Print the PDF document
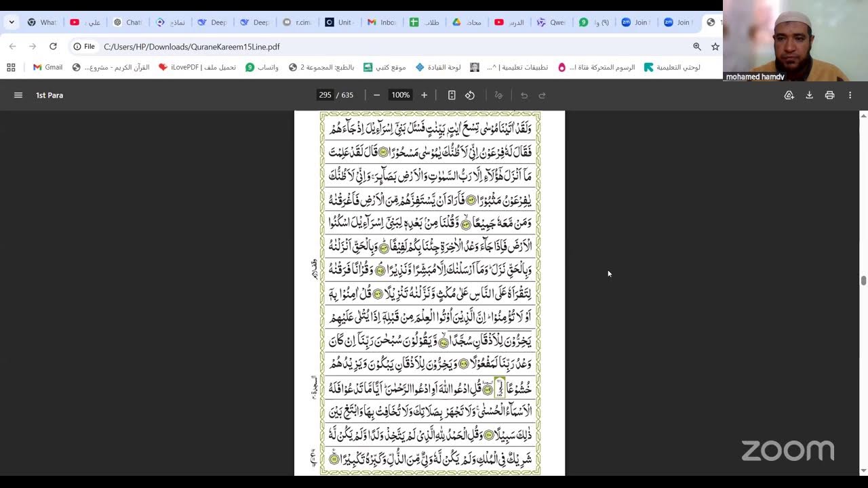868x488 pixels. click(x=829, y=95)
